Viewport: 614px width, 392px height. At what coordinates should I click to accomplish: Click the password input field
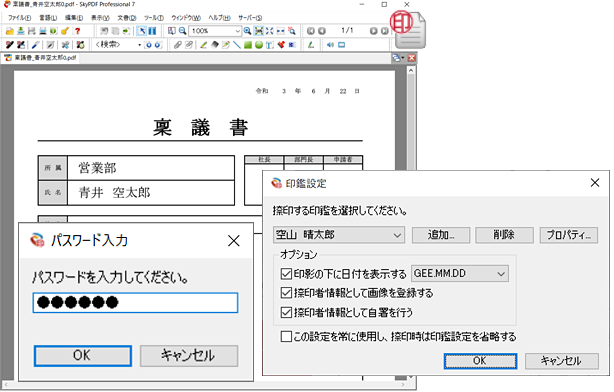[x=135, y=302]
